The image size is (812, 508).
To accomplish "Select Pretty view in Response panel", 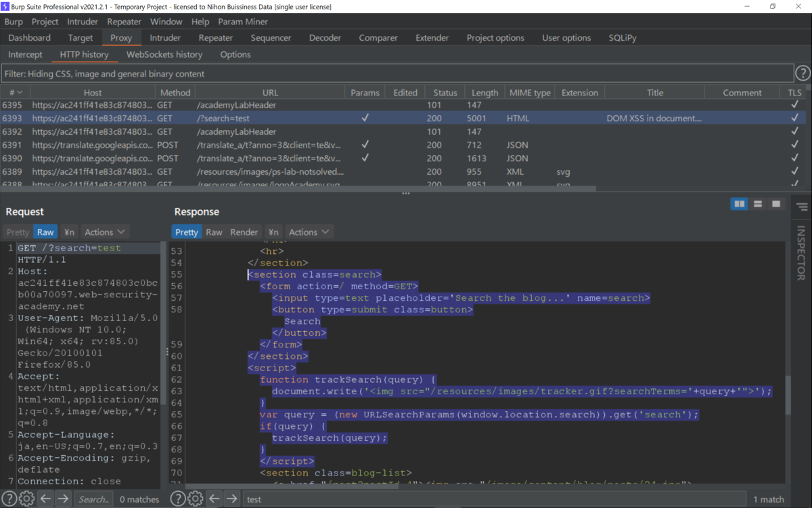I will click(186, 232).
